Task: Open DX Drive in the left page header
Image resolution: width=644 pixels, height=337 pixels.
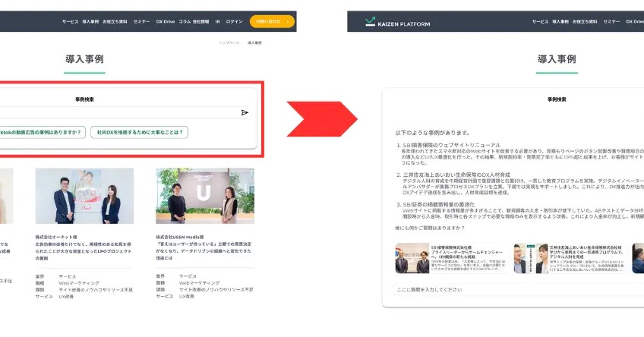Action: click(165, 22)
